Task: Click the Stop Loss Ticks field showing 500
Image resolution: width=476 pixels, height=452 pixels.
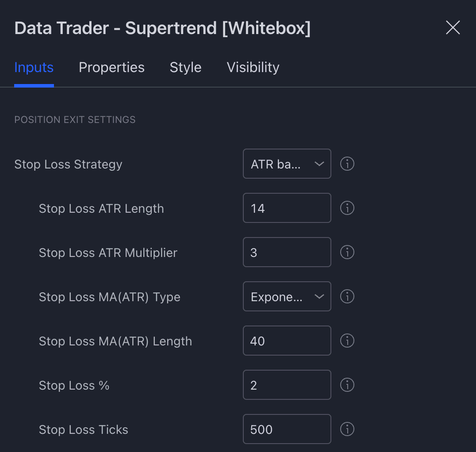Action: pyautogui.click(x=287, y=429)
